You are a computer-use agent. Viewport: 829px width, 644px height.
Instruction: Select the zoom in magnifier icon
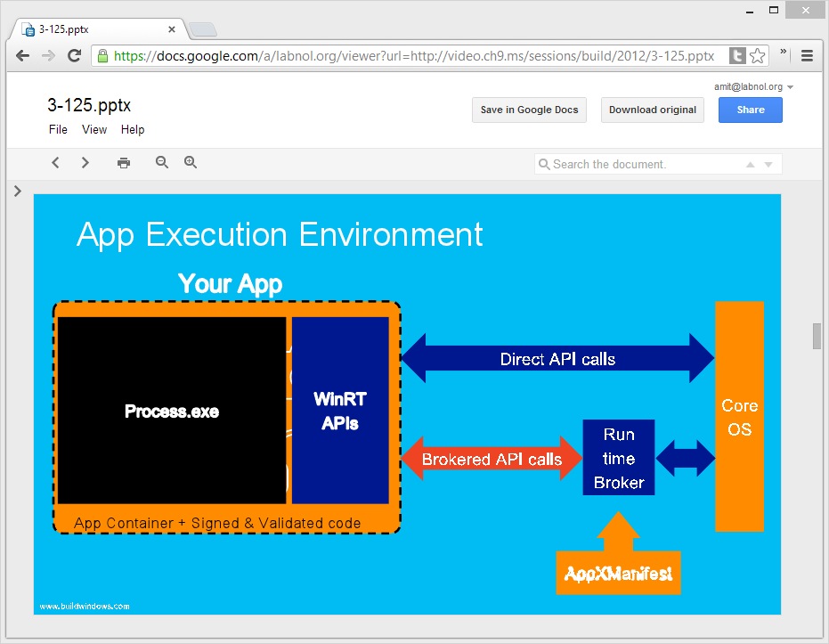coord(190,162)
